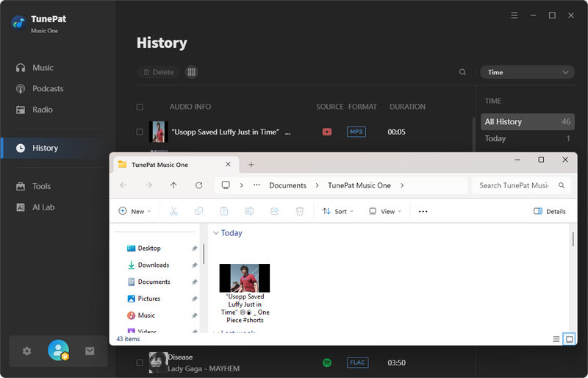588x378 pixels.
Task: Go forward in File Explorer
Action: point(148,185)
